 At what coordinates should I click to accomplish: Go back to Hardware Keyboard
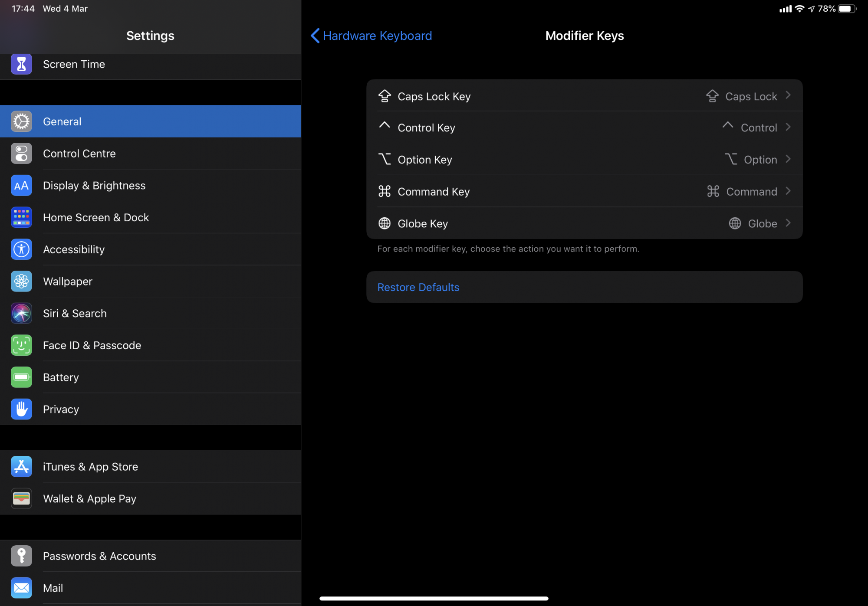372,36
